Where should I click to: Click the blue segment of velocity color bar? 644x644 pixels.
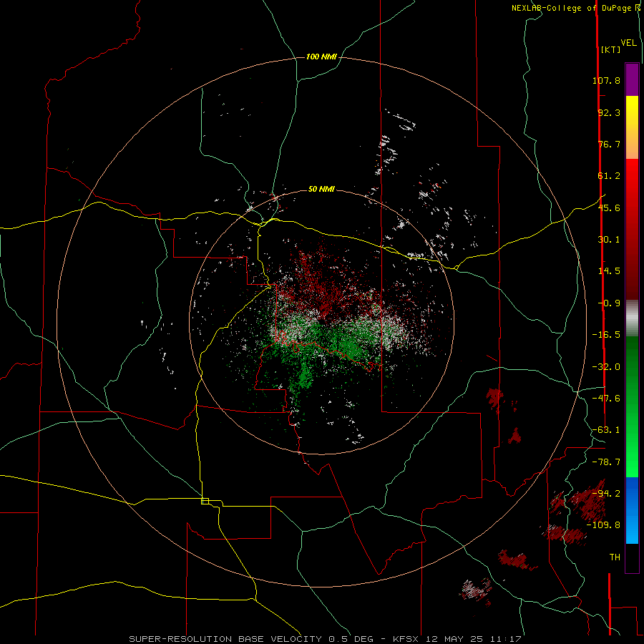(x=632, y=510)
